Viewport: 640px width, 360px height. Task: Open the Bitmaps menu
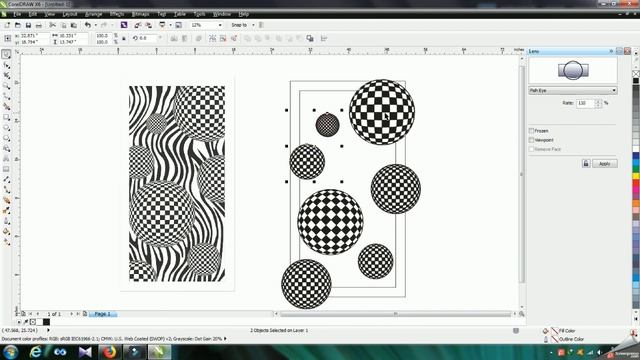click(140, 14)
